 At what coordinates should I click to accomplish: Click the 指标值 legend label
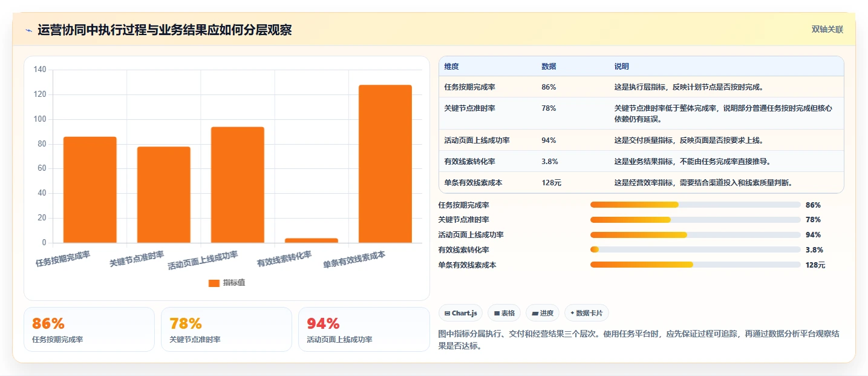pos(234,283)
